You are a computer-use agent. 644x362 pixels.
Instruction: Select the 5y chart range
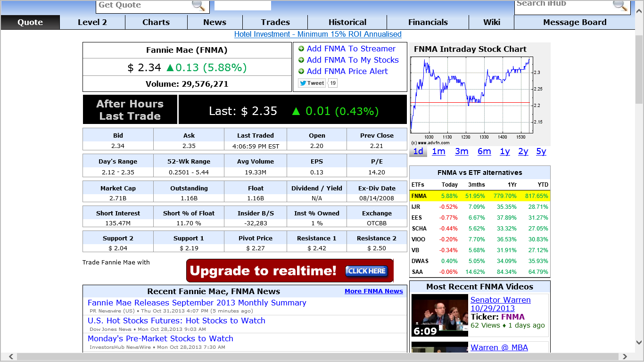click(x=541, y=151)
